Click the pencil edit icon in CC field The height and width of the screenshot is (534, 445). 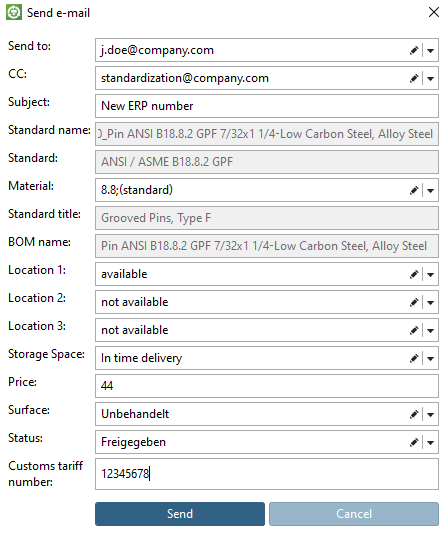(x=414, y=78)
